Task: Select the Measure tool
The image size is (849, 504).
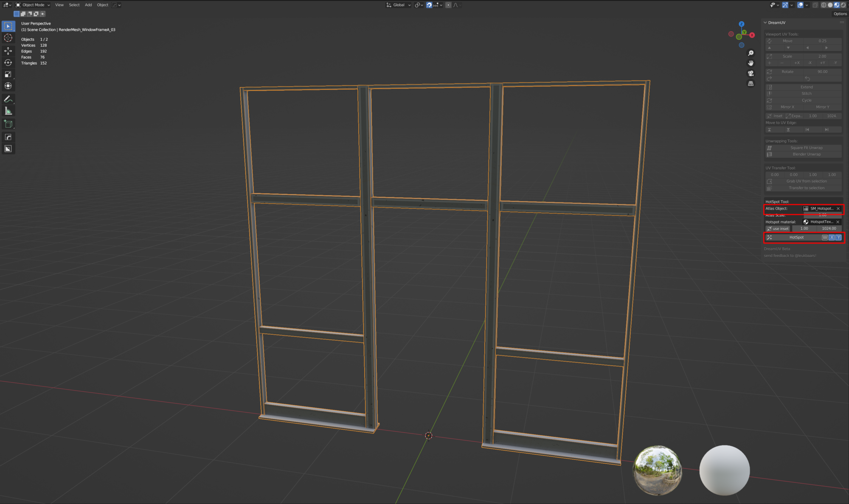Action: [8, 111]
